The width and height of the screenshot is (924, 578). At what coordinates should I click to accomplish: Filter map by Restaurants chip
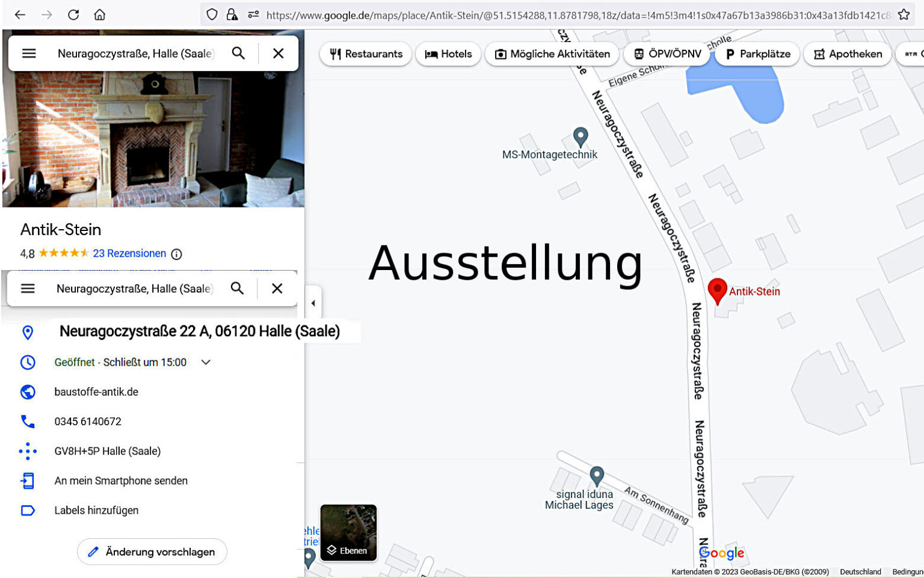coord(366,54)
